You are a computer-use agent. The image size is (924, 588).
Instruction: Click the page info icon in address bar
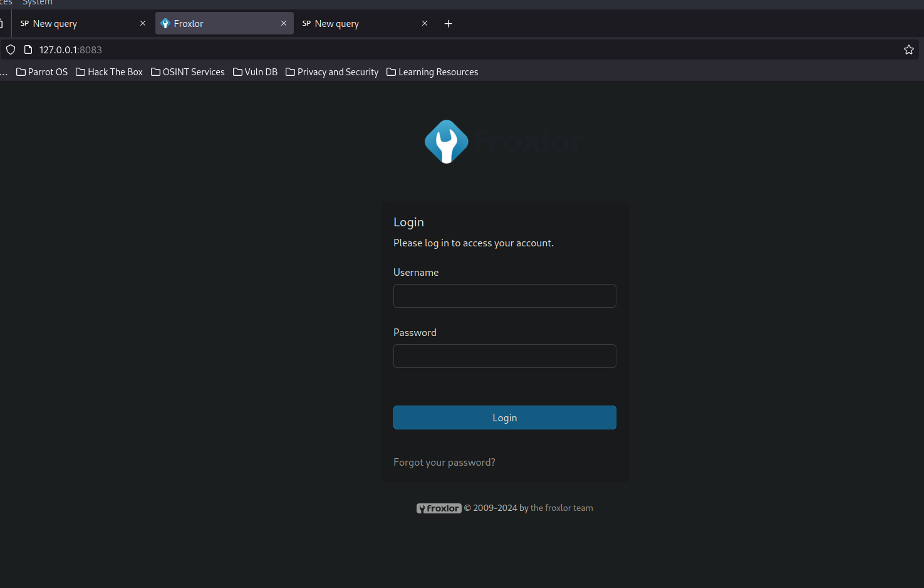click(28, 50)
